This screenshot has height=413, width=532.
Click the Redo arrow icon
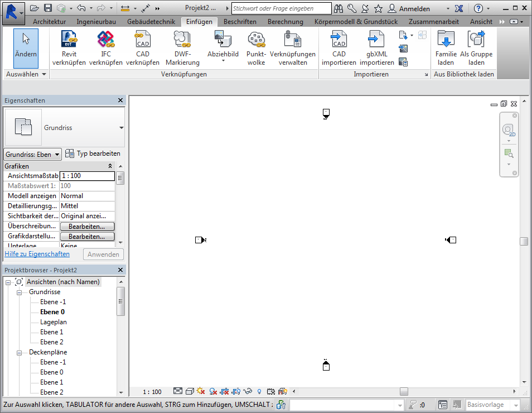pos(101,8)
